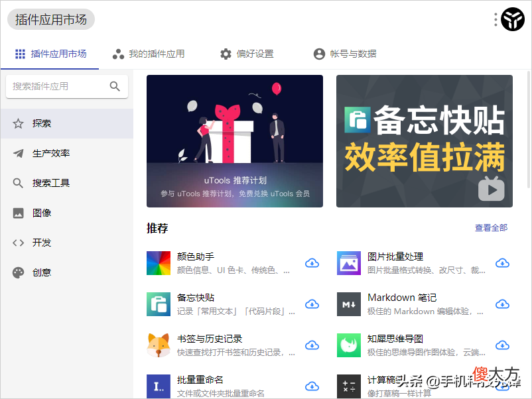Open 书签与历史记录 plugin title
This screenshot has height=399, width=532.
(x=210, y=339)
